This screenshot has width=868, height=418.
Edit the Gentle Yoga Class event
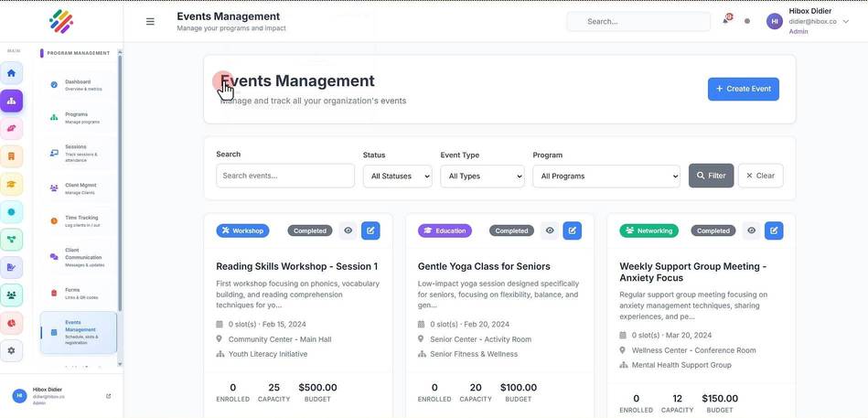(x=573, y=230)
